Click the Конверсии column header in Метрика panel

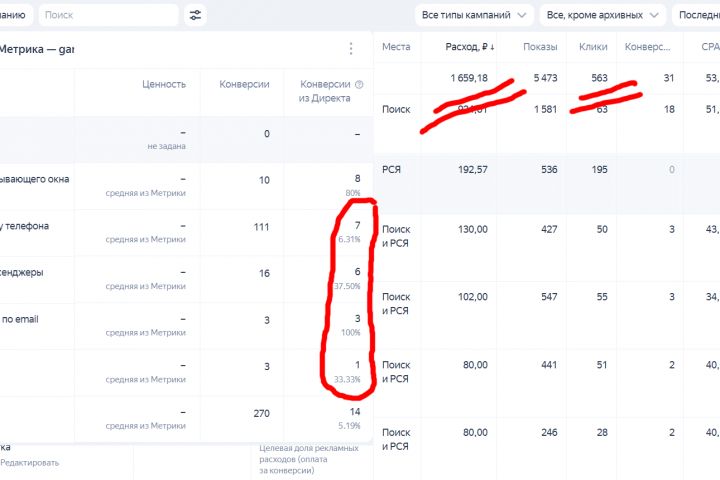pos(244,84)
